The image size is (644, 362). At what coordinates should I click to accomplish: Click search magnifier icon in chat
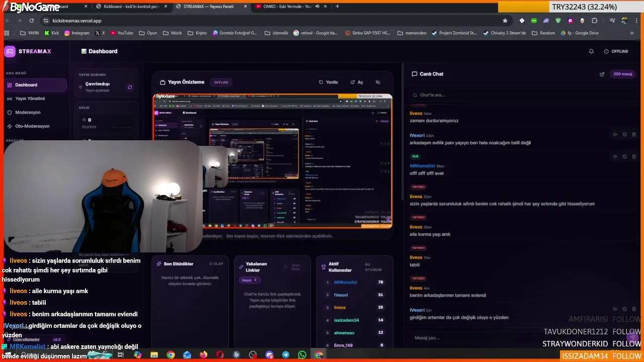[x=415, y=95]
